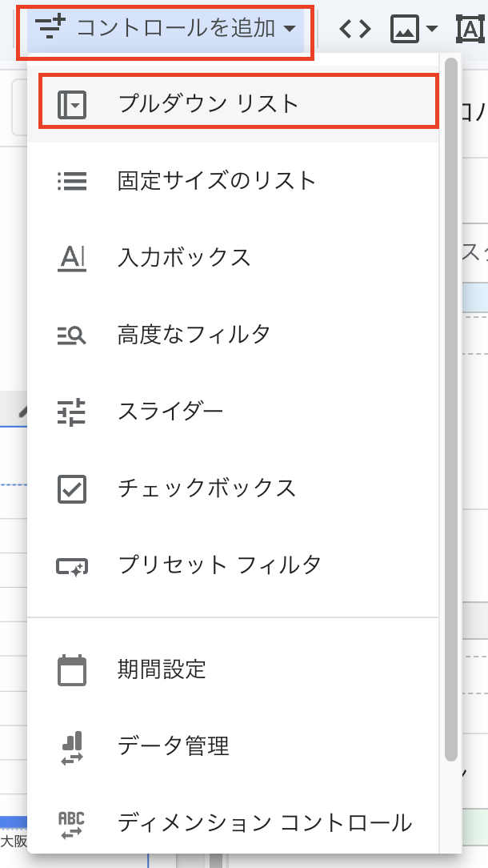Screen dimensions: 488x868
Task: Choose 高度なフィルタ from the menu
Action: tap(194, 335)
